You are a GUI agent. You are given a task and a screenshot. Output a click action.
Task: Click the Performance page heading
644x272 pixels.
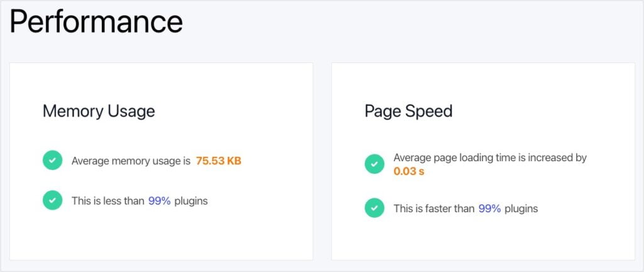[x=96, y=23]
